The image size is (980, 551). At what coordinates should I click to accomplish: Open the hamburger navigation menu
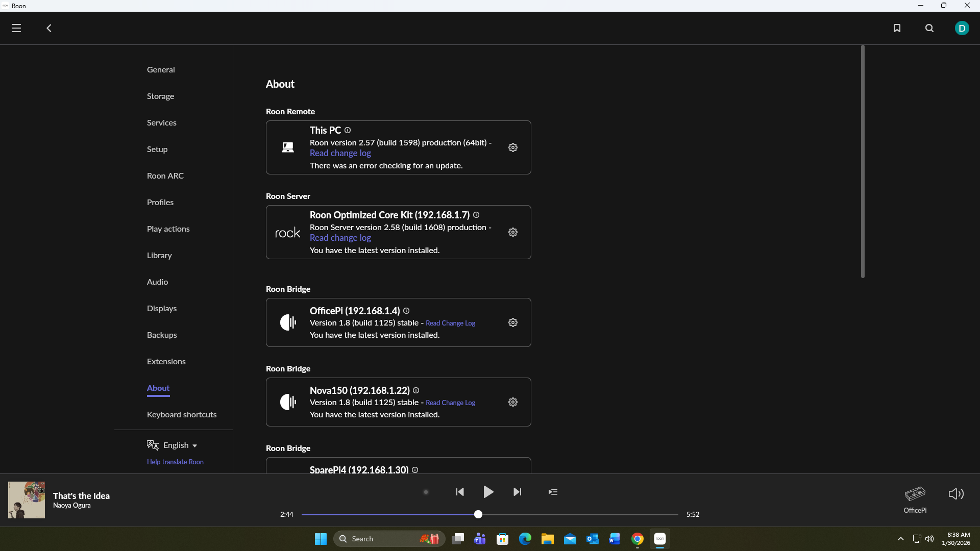pos(16,28)
